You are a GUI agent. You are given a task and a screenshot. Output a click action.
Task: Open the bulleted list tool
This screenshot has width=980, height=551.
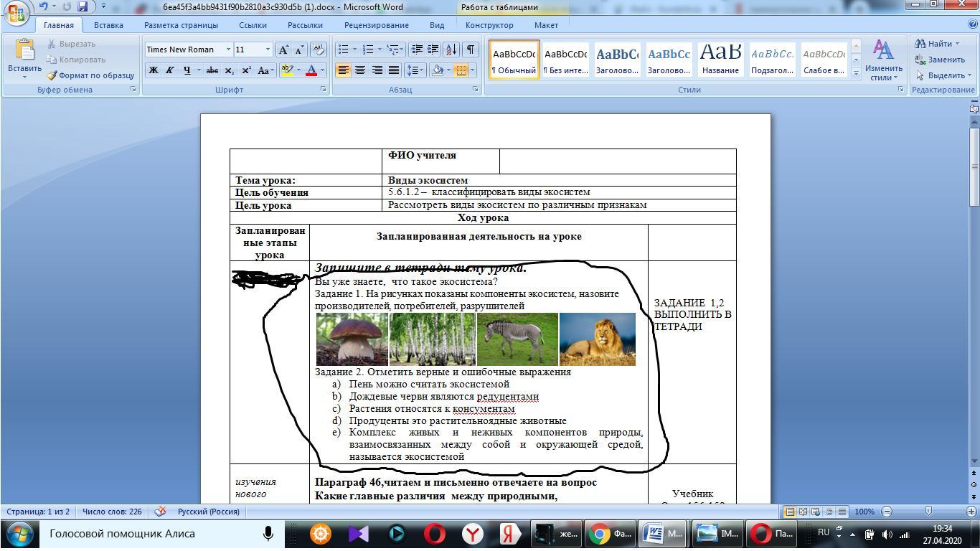click(344, 50)
